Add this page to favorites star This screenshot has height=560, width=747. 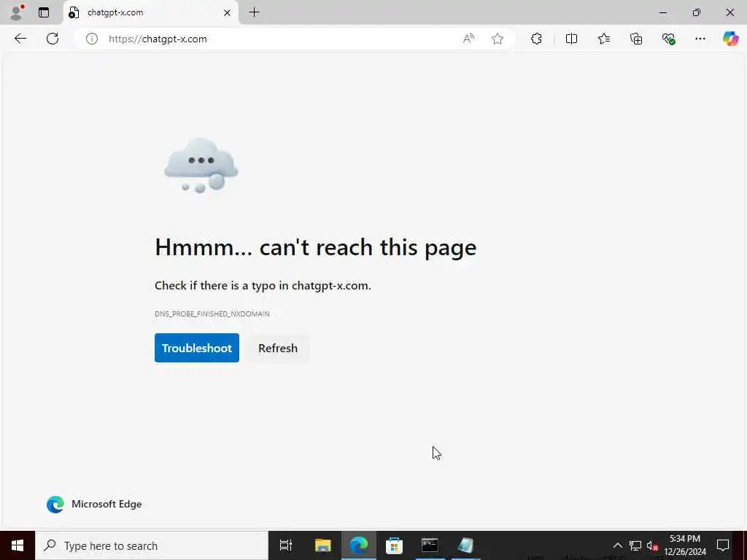coord(498,39)
